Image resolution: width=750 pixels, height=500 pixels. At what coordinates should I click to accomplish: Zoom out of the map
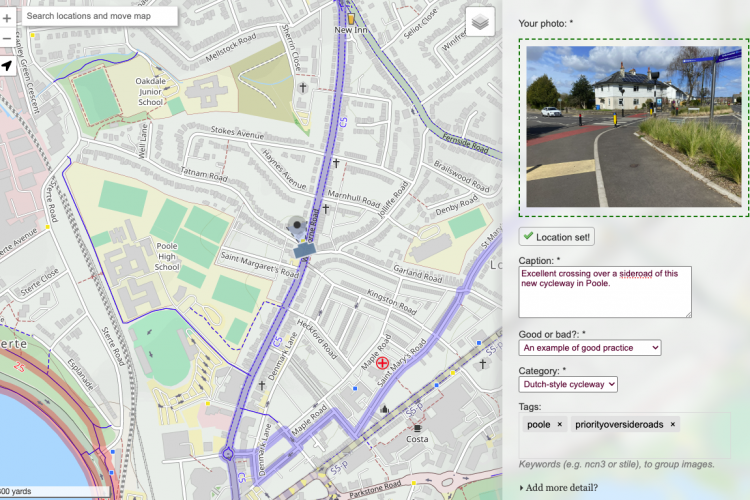click(7, 40)
